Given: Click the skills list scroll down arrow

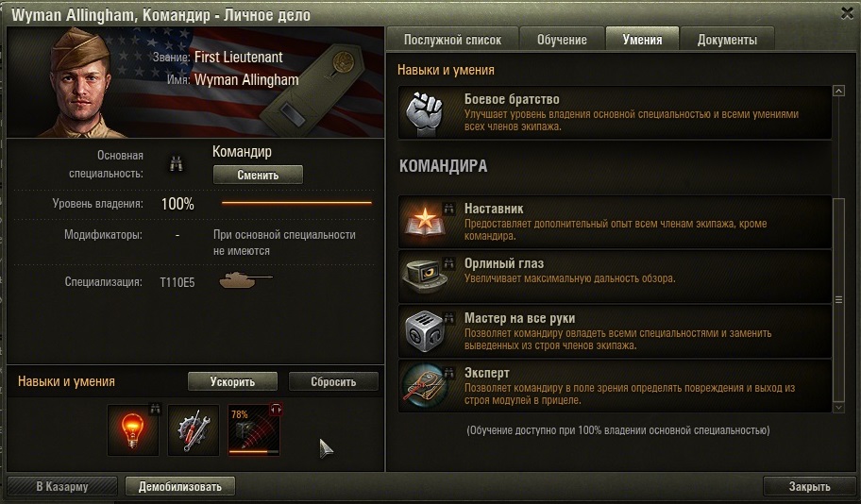Looking at the screenshot, I should [838, 408].
